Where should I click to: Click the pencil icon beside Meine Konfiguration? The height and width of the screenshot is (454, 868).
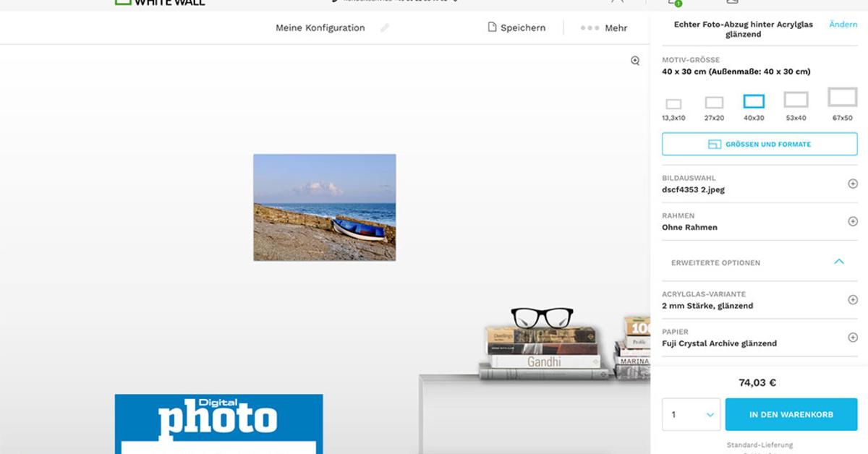tap(385, 27)
